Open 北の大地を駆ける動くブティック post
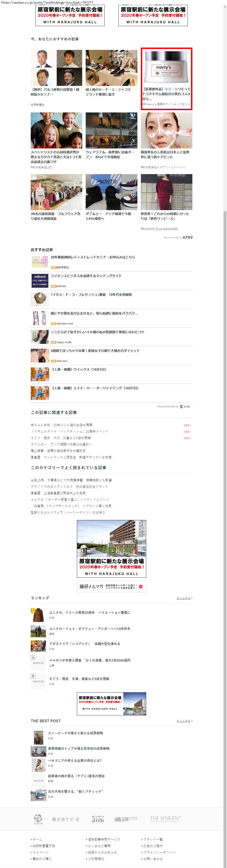Viewport: 227px width, 868px height. tap(76, 792)
